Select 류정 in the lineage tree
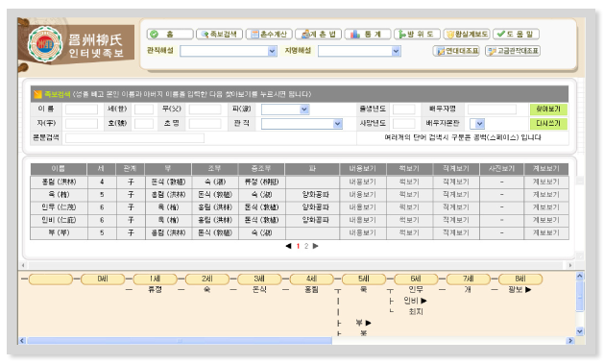604x364 pixels. pyautogui.click(x=155, y=290)
